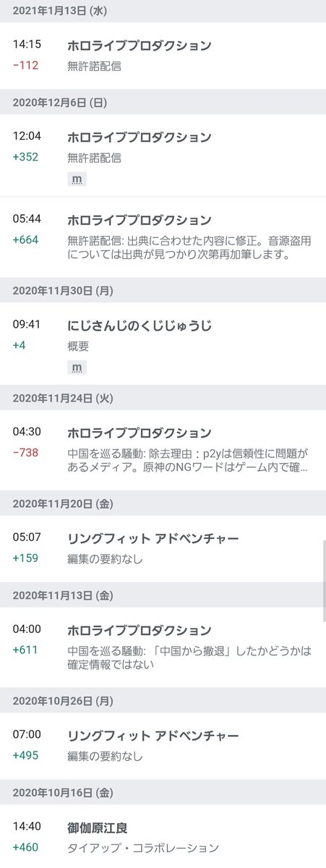Open the 04:00 ホロライブプロダクション entry with +611

(x=163, y=646)
